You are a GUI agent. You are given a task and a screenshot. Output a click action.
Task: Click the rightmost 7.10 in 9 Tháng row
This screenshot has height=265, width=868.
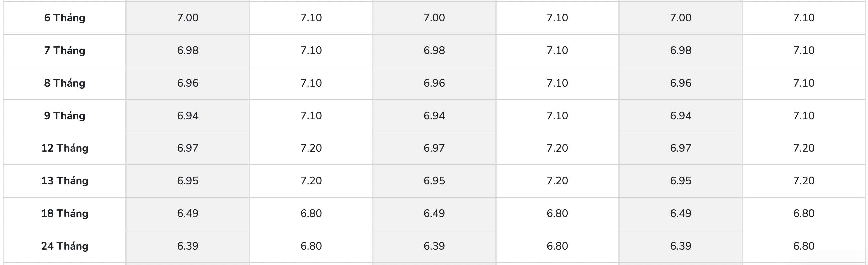[804, 116]
